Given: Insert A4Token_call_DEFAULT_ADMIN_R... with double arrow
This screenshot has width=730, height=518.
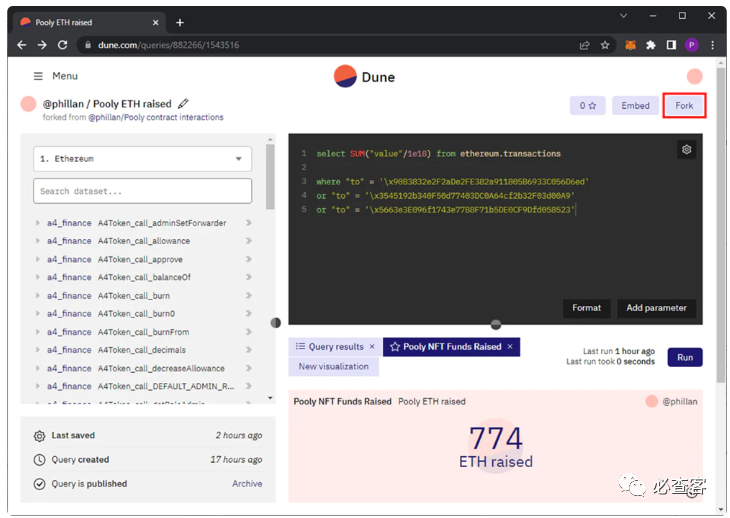Looking at the screenshot, I should tap(249, 386).
